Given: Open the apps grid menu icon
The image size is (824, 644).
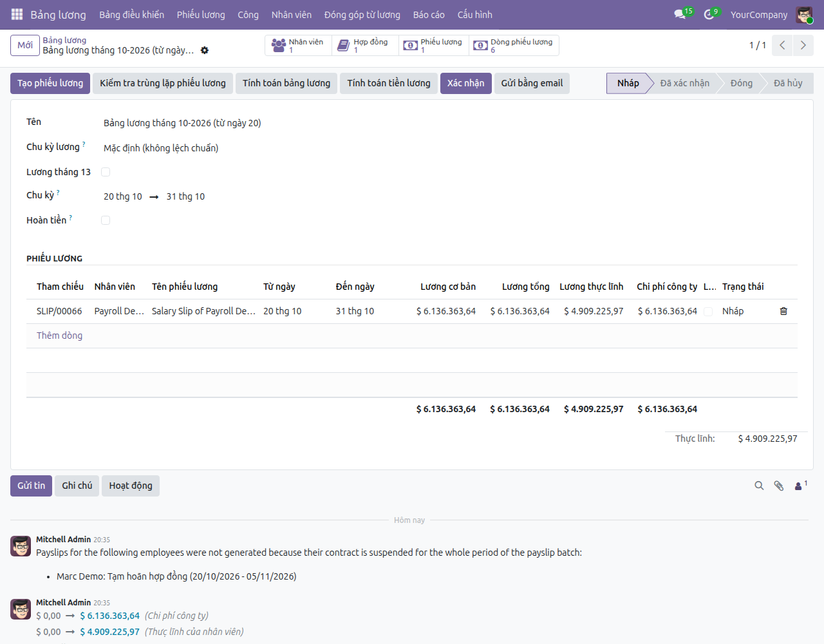Looking at the screenshot, I should pos(17,14).
